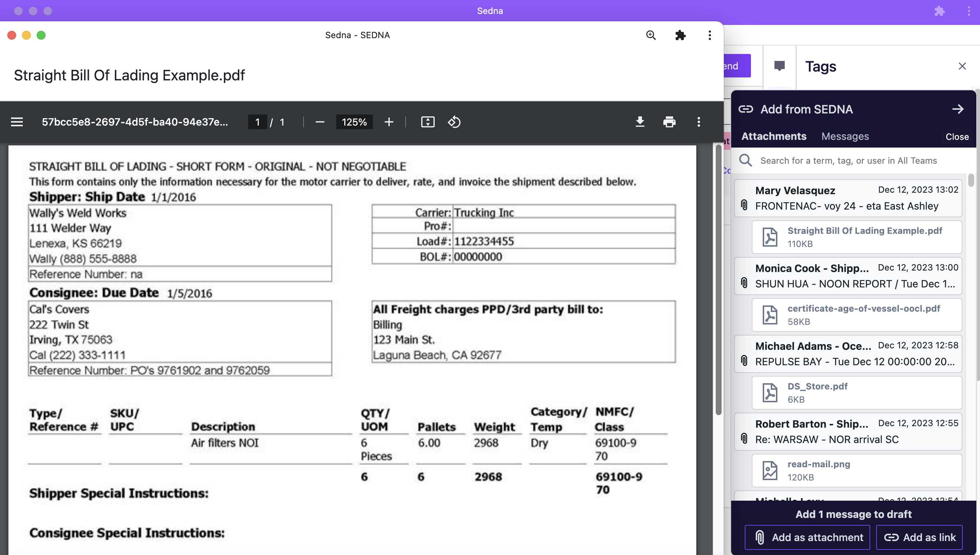Click Cal's Covers consignee name
Image resolution: width=980 pixels, height=555 pixels.
[x=59, y=309]
